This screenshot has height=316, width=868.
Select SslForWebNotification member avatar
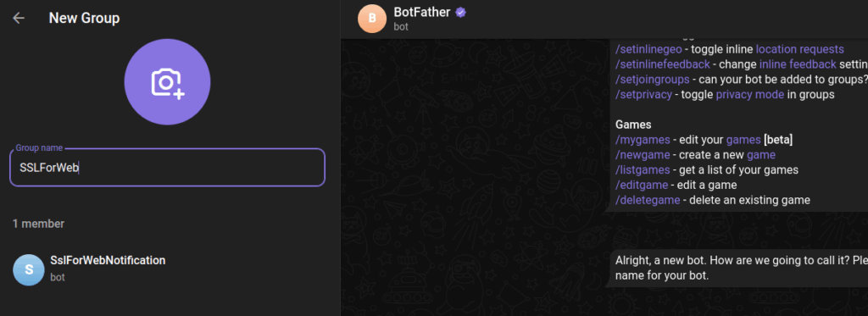point(28,269)
